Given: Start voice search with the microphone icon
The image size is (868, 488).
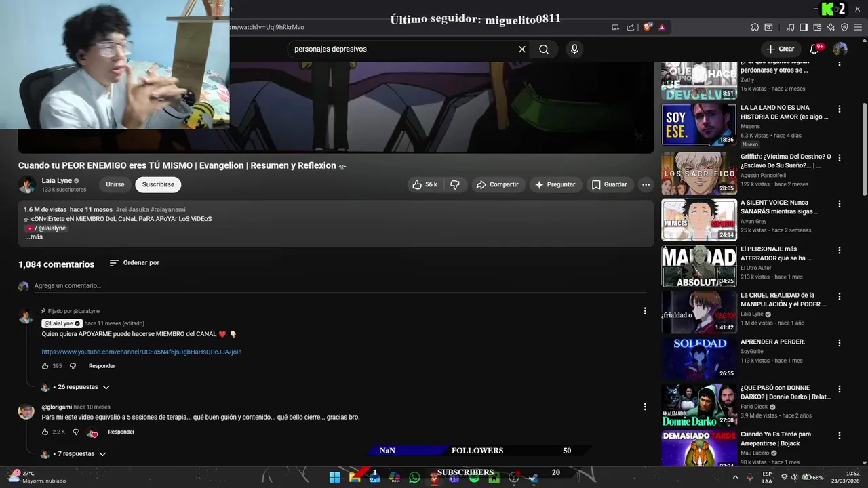Looking at the screenshot, I should (x=574, y=49).
